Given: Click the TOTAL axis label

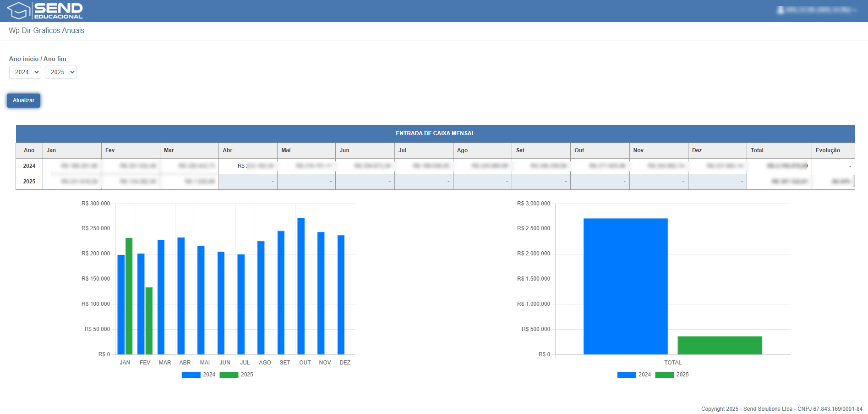Looking at the screenshot, I should (673, 363).
